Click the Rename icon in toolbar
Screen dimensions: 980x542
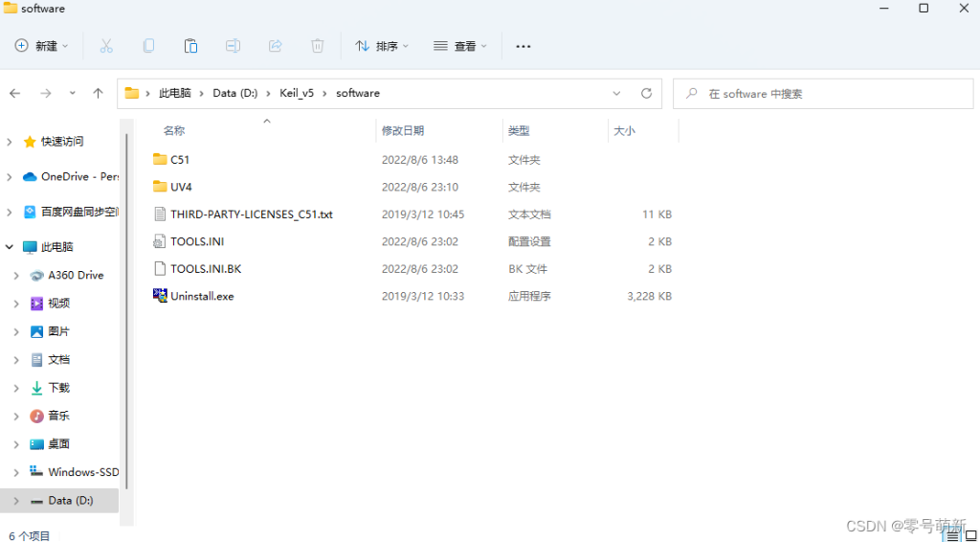point(234,46)
